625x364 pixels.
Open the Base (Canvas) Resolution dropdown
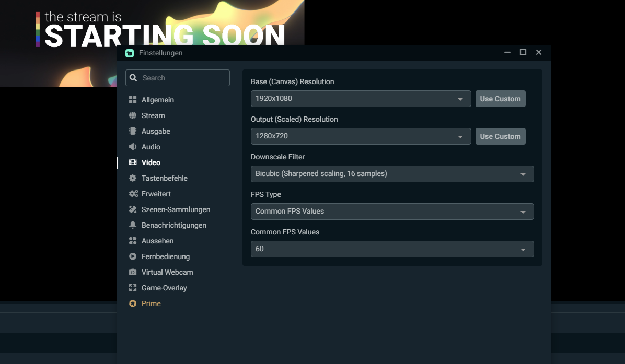point(361,99)
